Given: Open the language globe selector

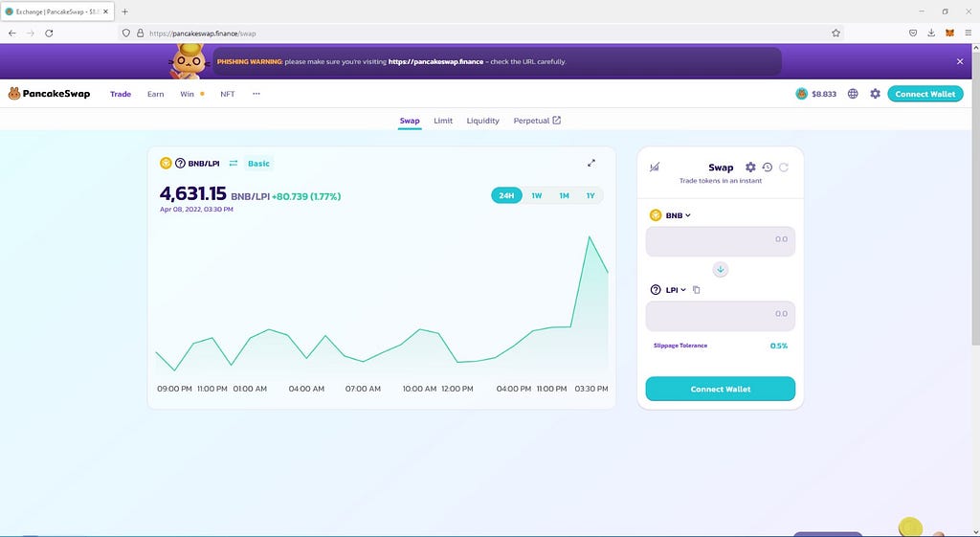Looking at the screenshot, I should pyautogui.click(x=853, y=94).
